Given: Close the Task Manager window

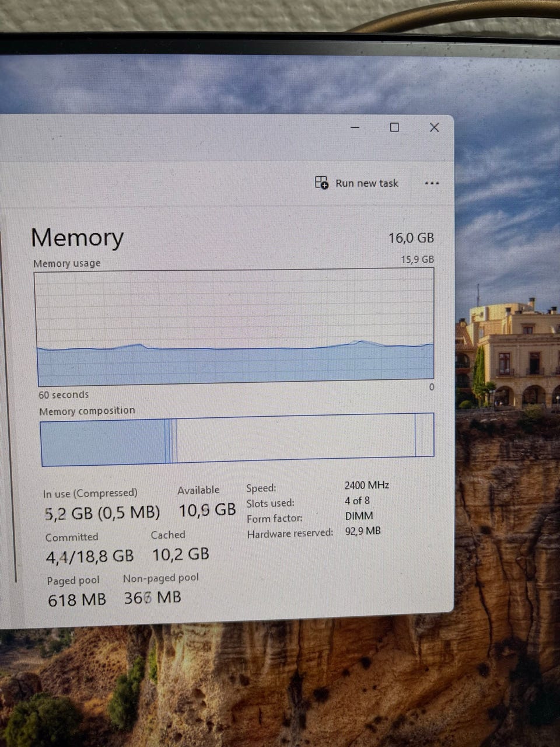Looking at the screenshot, I should click(x=434, y=127).
